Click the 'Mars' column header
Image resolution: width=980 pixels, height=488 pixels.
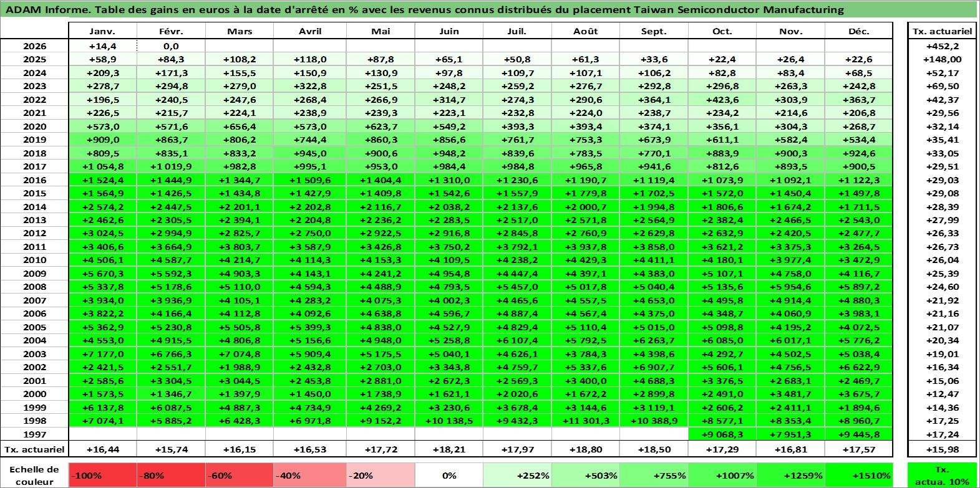[240, 31]
